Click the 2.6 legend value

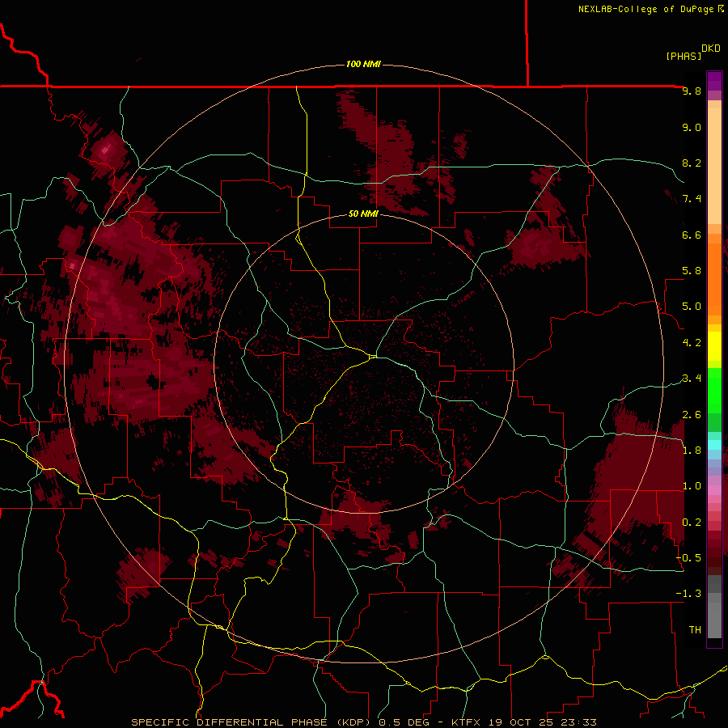[692, 415]
